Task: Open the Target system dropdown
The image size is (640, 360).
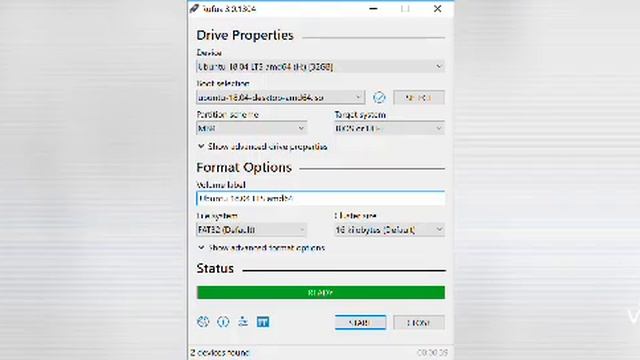Action: point(389,128)
